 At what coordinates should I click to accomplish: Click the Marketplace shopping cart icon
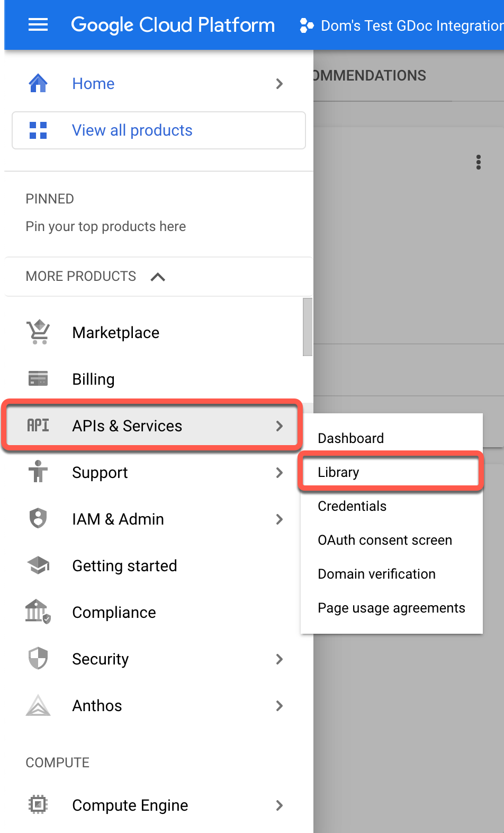pos(38,332)
